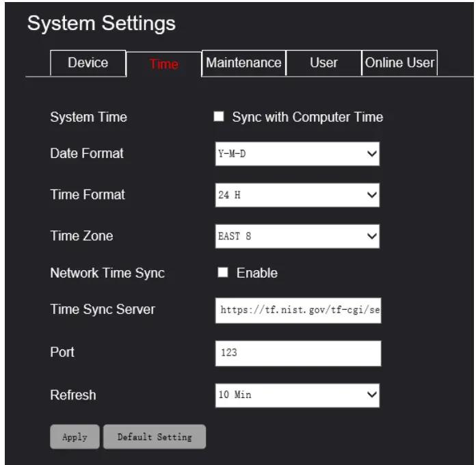The image size is (476, 465).
Task: Click the Time Sync Server address field
Action: click(297, 310)
